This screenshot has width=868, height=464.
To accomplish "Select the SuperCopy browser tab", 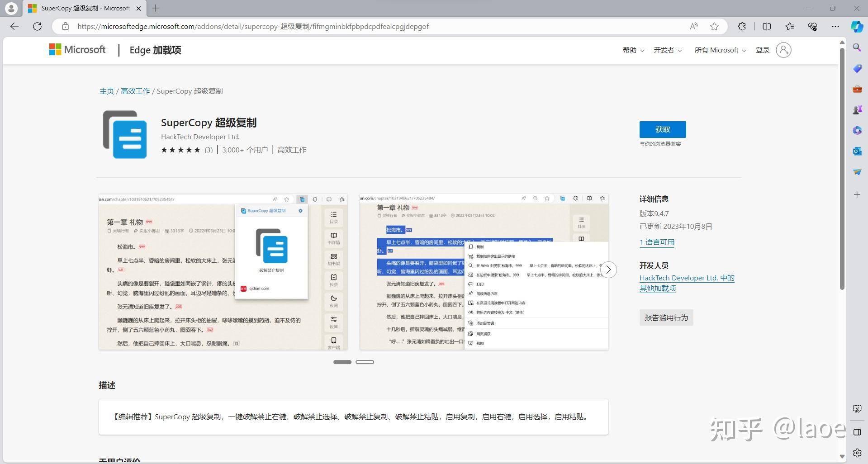I will (x=85, y=8).
